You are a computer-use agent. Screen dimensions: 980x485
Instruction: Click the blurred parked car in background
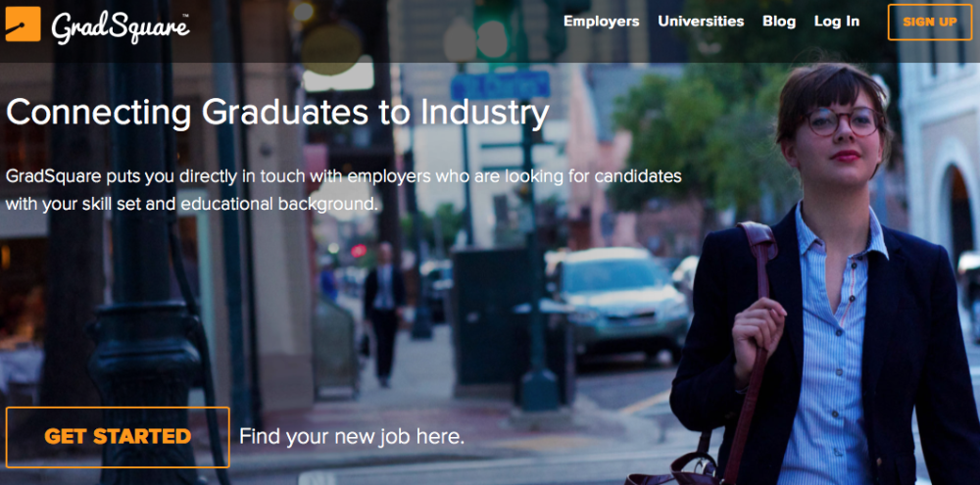(622, 299)
